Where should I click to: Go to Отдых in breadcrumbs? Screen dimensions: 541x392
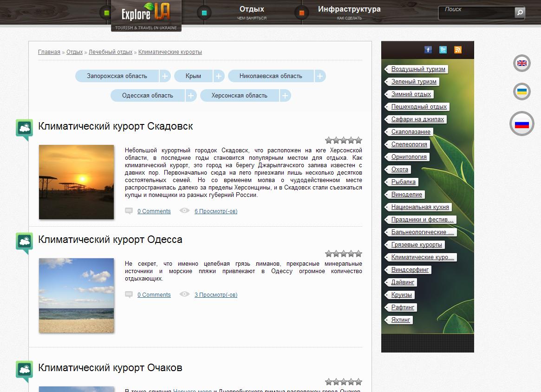coord(74,52)
